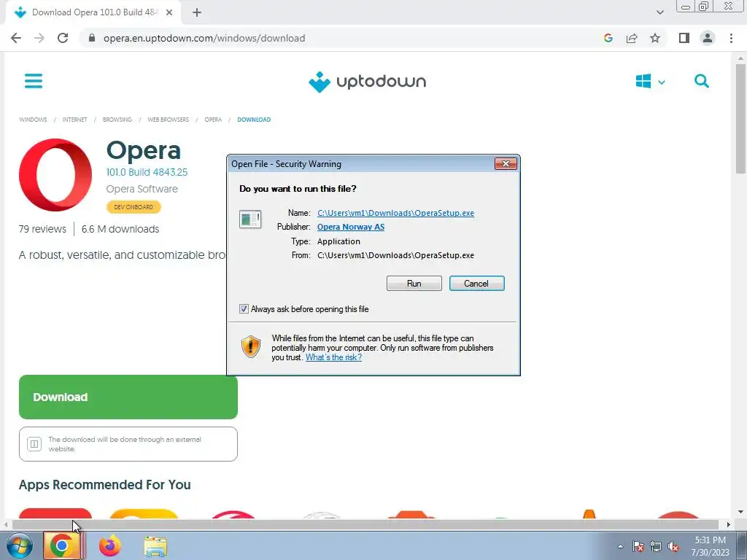Go back in Chrome

[16, 38]
